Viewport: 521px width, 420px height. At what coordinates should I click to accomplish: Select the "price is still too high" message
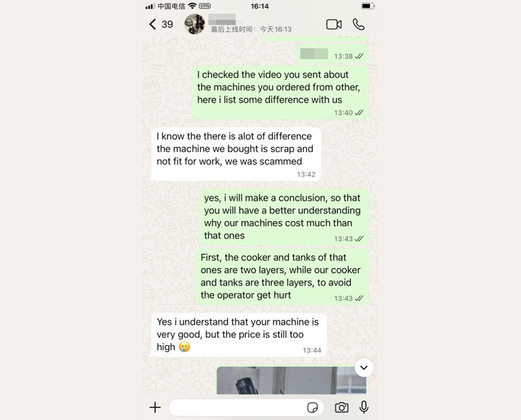tap(239, 335)
